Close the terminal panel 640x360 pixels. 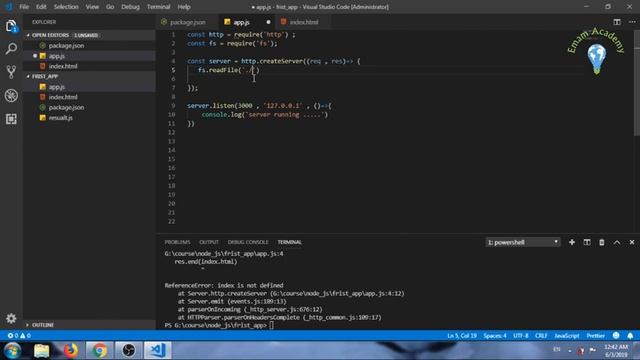pyautogui.click(x=632, y=242)
